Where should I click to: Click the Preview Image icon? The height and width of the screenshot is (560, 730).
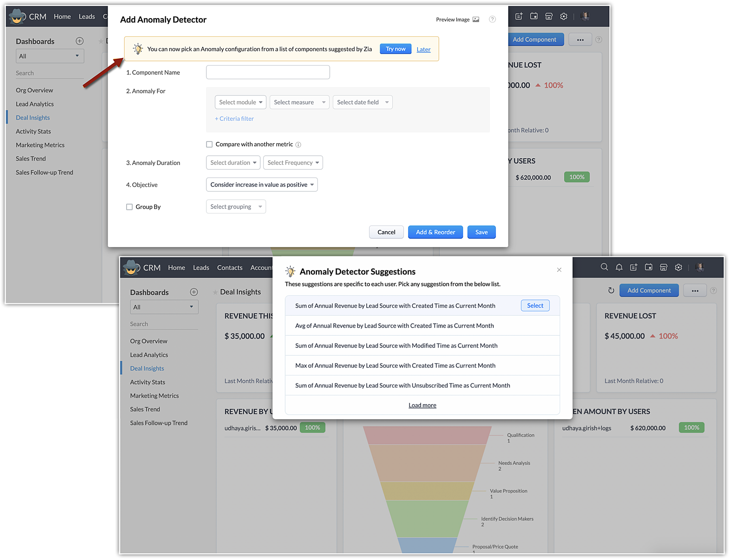click(476, 19)
